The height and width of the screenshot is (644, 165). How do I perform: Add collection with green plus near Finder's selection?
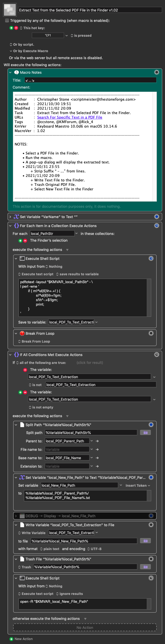[20, 241]
